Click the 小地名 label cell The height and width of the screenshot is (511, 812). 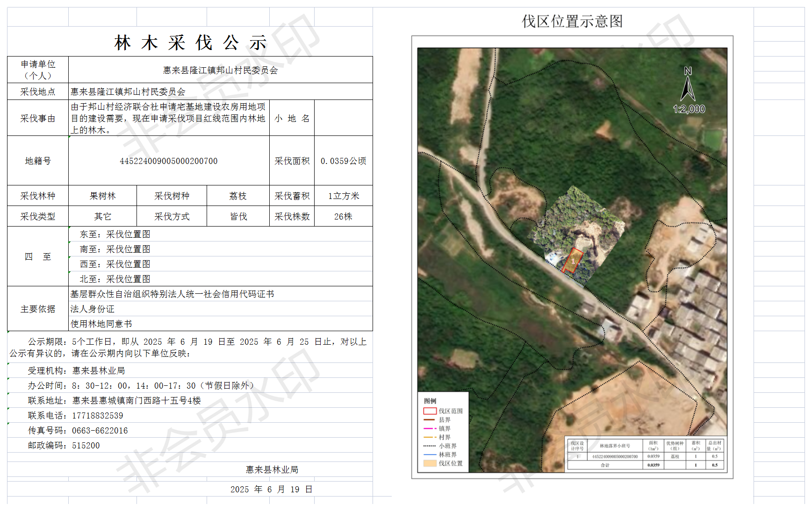click(292, 118)
